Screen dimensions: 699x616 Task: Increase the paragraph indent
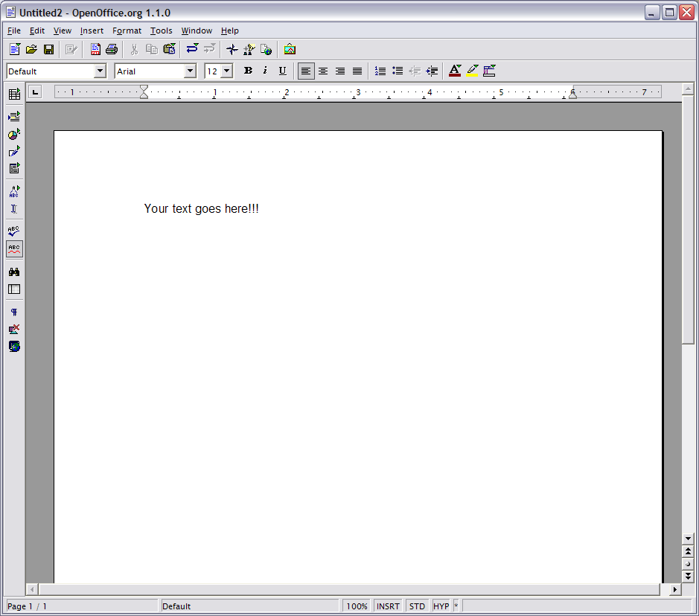point(432,71)
